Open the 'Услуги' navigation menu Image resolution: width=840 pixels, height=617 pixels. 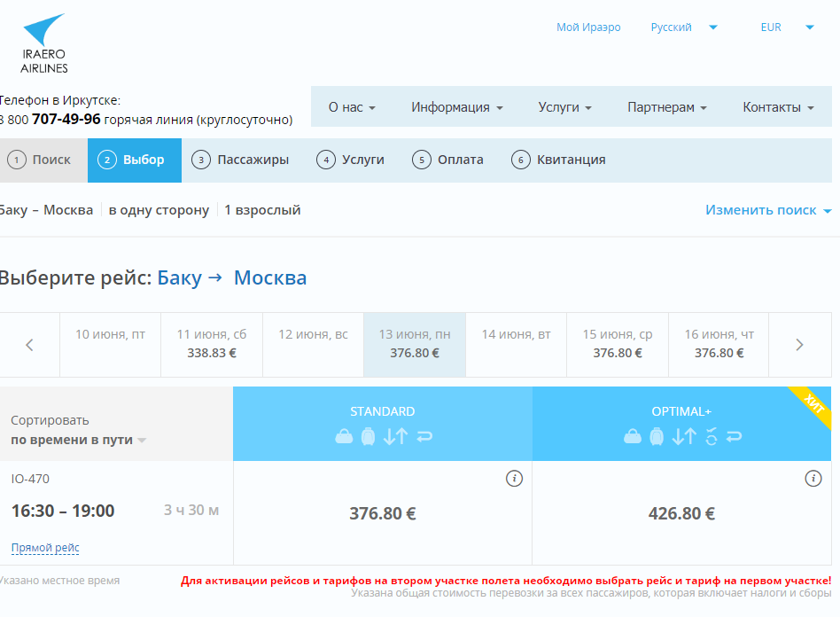564,107
